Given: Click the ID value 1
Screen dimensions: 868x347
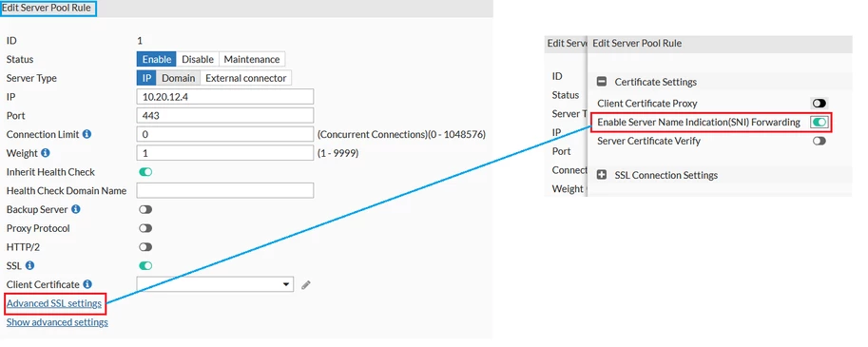Looking at the screenshot, I should 140,40.
